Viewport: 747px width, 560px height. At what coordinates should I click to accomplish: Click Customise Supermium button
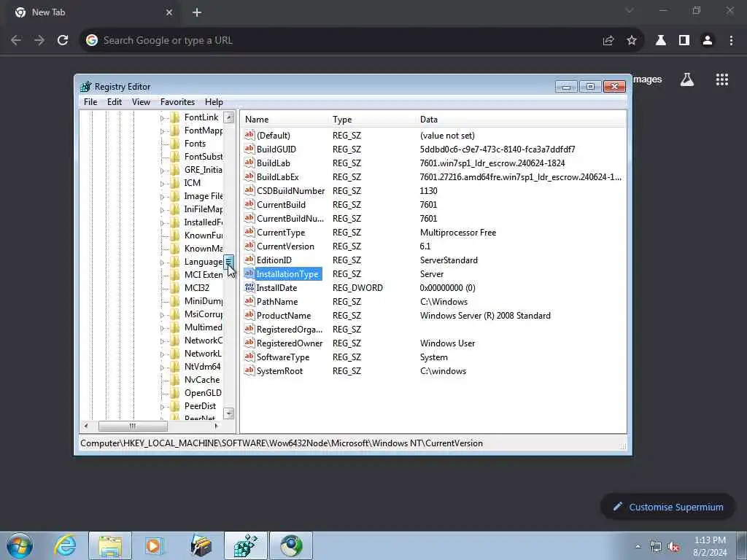pyautogui.click(x=668, y=507)
